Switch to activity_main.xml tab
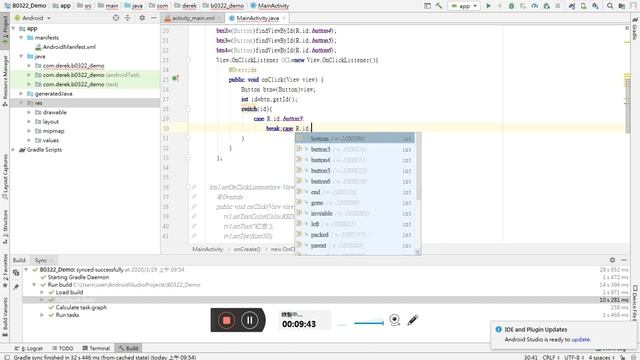 (193, 18)
